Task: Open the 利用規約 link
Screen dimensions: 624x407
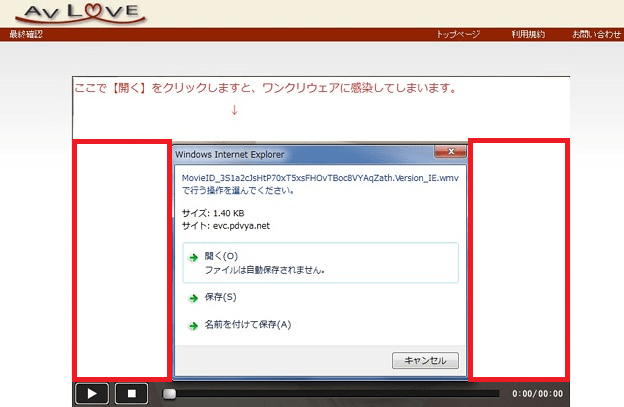Action: [x=528, y=34]
